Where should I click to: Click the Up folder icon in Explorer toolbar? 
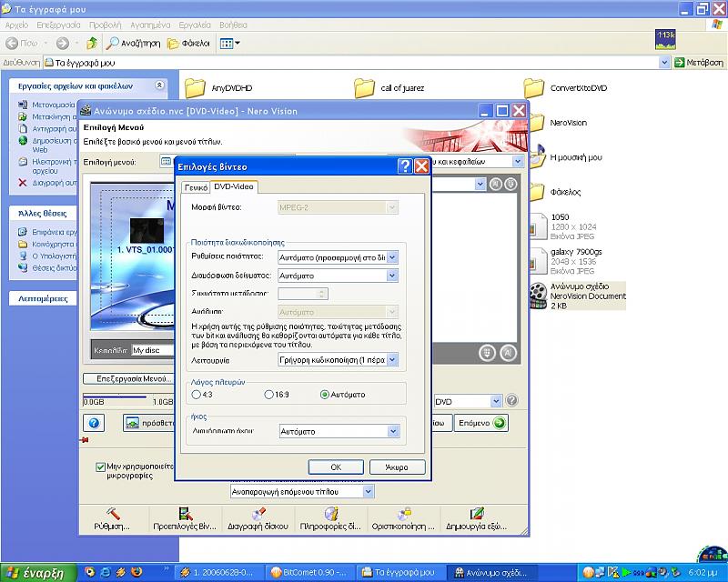pyautogui.click(x=92, y=43)
